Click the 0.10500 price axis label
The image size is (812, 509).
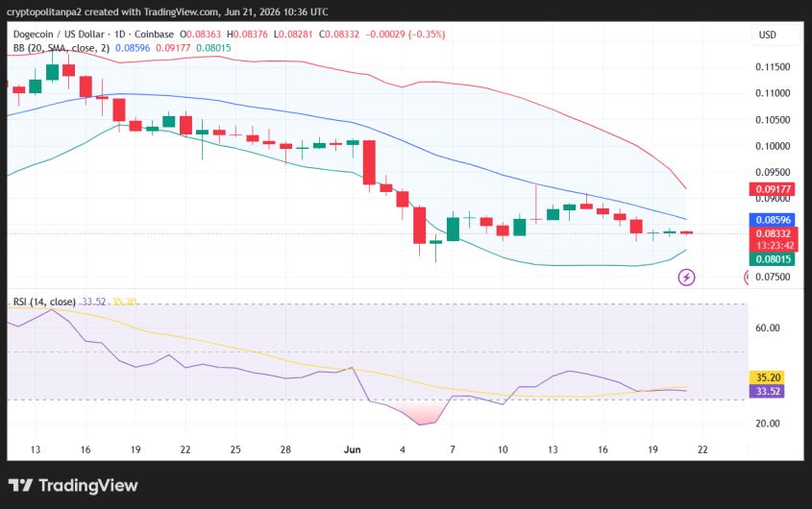coord(773,120)
